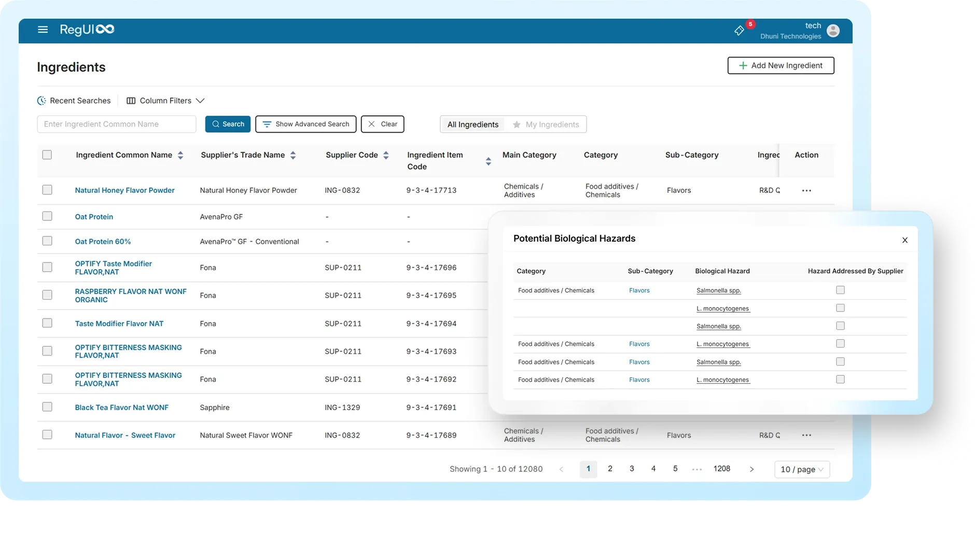This screenshot has width=975, height=560.
Task: Sort by Supplier Code column
Action: (386, 155)
